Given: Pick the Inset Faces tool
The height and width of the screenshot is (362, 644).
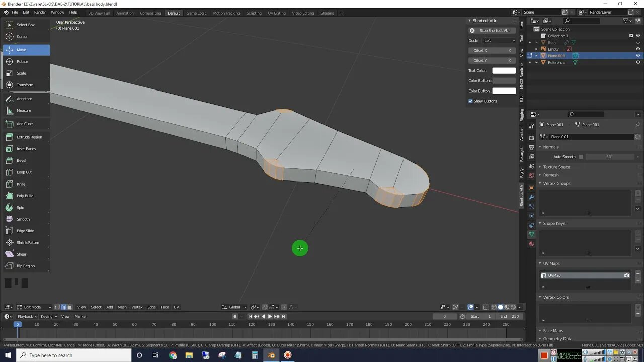Looking at the screenshot, I should (26, 149).
